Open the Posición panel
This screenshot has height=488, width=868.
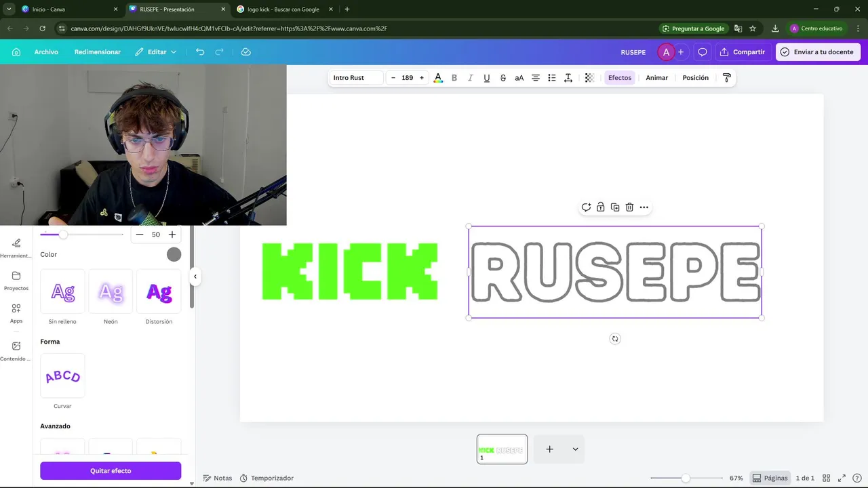[x=696, y=78]
